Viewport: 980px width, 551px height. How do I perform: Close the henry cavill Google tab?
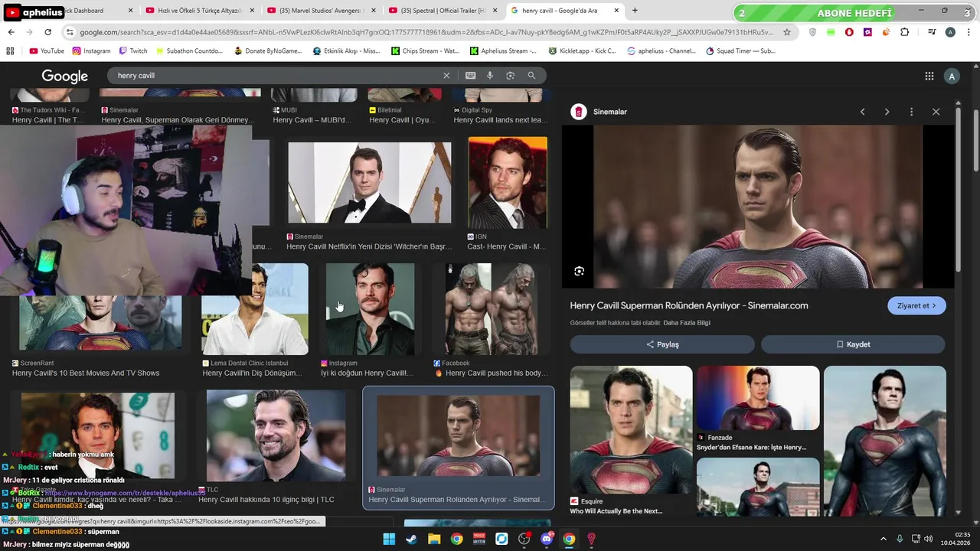click(616, 11)
